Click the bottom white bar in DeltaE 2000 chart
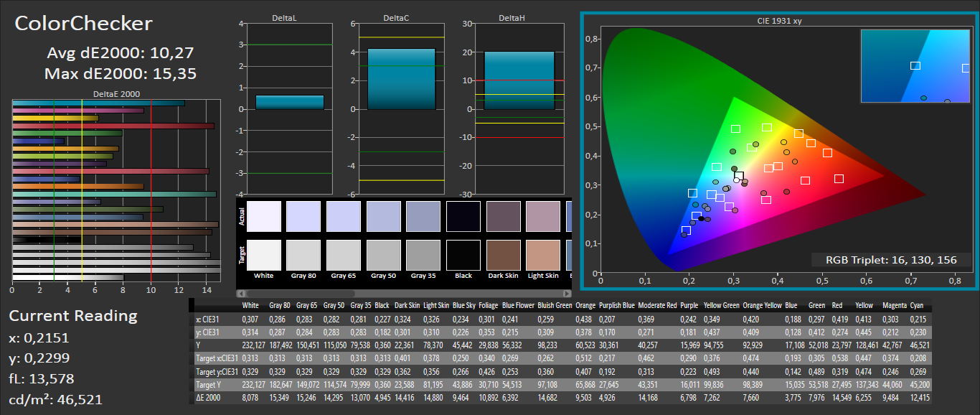Image resolution: width=980 pixels, height=415 pixels. coord(68,277)
